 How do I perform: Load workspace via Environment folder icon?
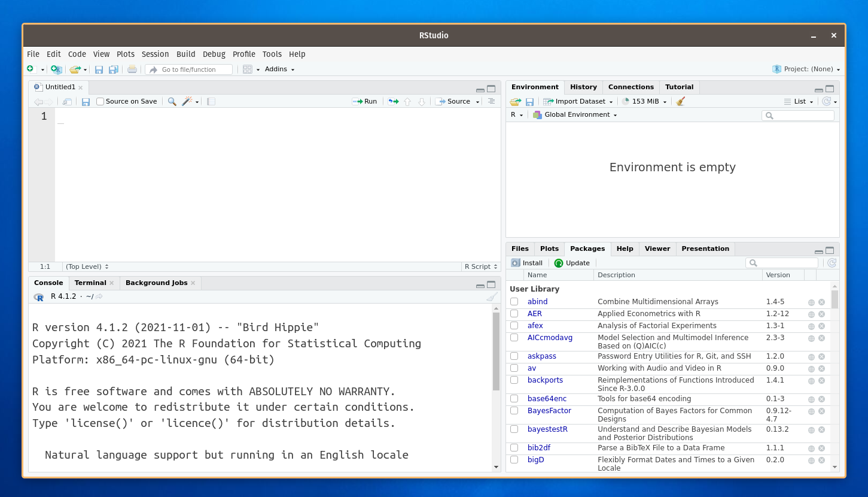pos(515,102)
